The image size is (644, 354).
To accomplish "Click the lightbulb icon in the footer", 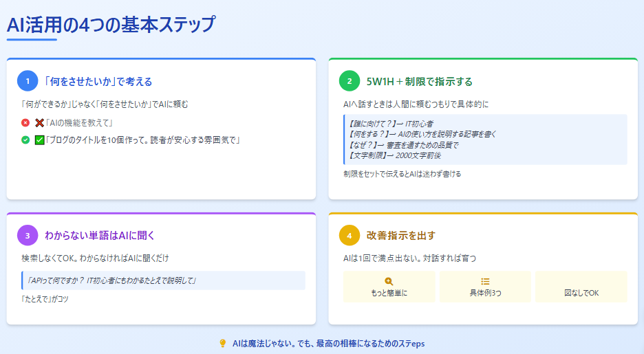I will click(222, 343).
